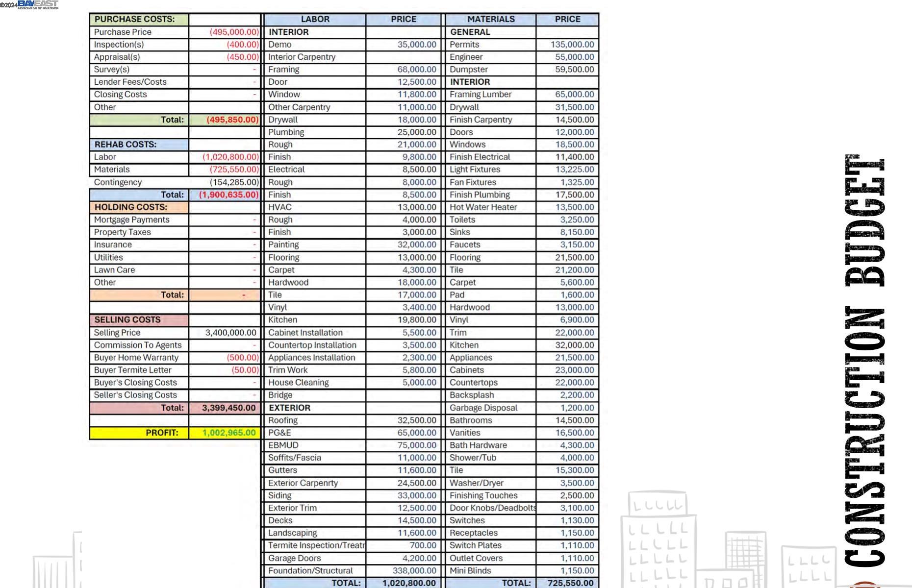This screenshot has height=588, width=912.
Task: Select the Countertop Installation row label
Action: [312, 345]
